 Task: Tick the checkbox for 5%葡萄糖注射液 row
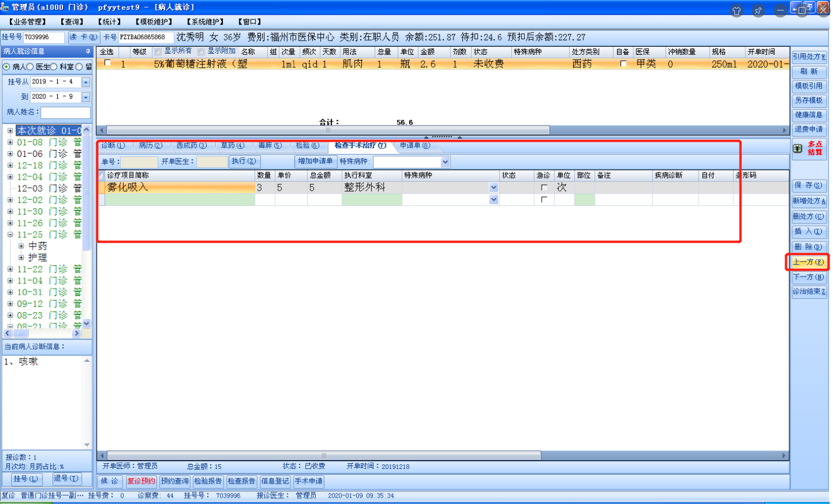coord(107,63)
